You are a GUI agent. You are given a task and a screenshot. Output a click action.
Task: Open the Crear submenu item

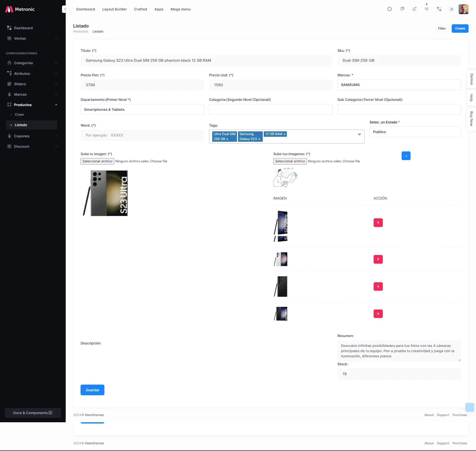[x=19, y=114]
